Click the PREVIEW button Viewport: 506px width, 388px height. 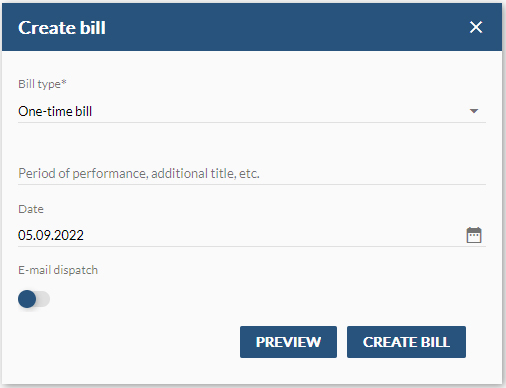288,342
